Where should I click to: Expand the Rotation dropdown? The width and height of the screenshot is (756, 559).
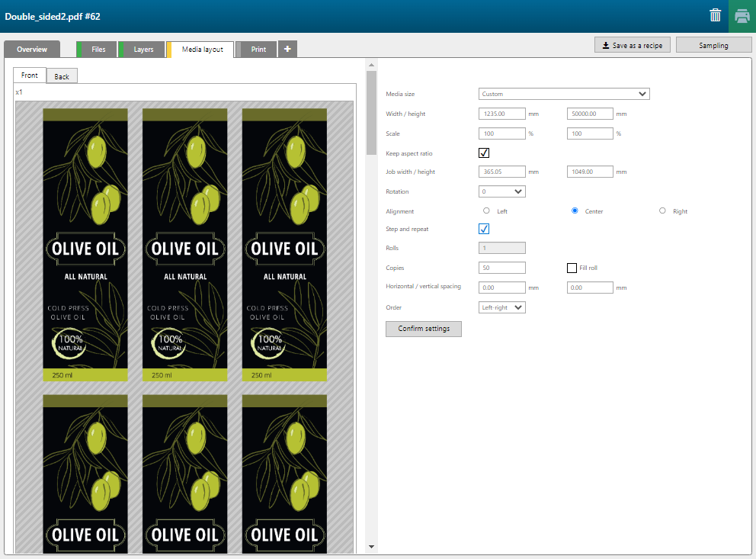pos(502,191)
